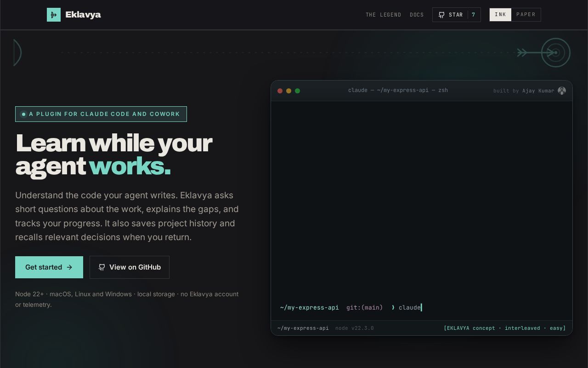Open The Legend page
The image size is (588, 368).
coord(384,15)
